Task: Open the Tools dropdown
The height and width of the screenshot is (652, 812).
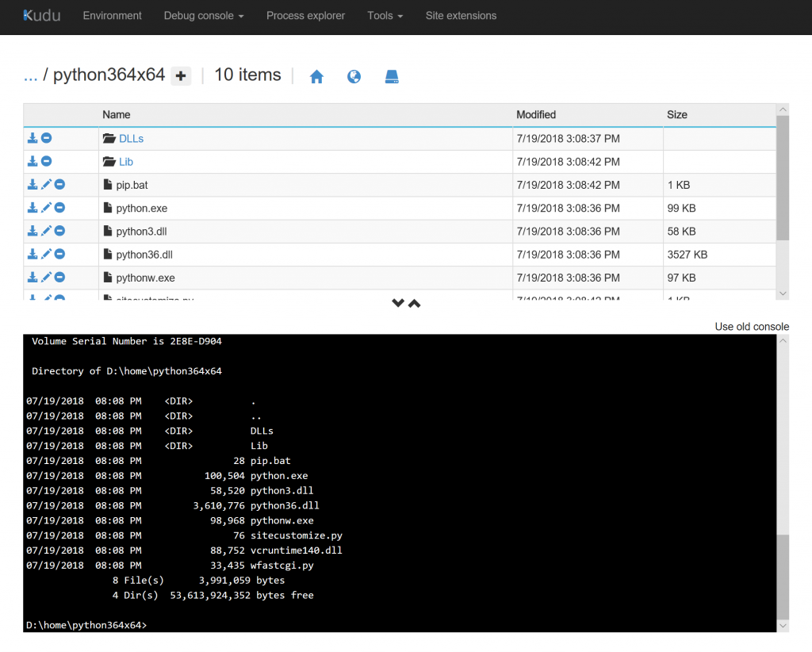Action: 385,15
